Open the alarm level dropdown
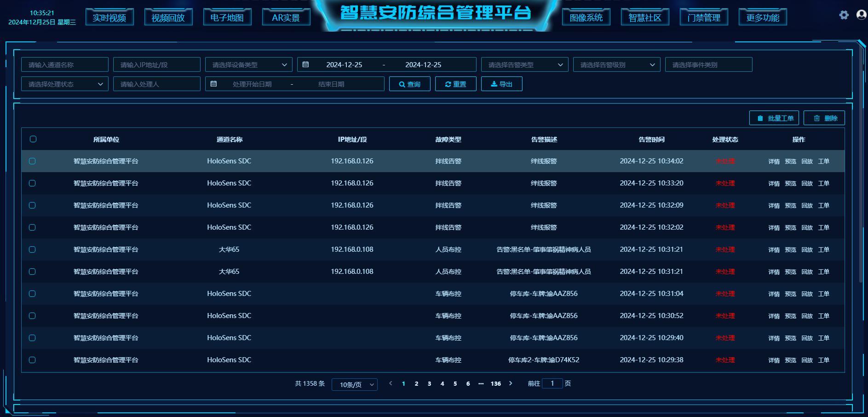The width and height of the screenshot is (868, 417). click(x=617, y=64)
